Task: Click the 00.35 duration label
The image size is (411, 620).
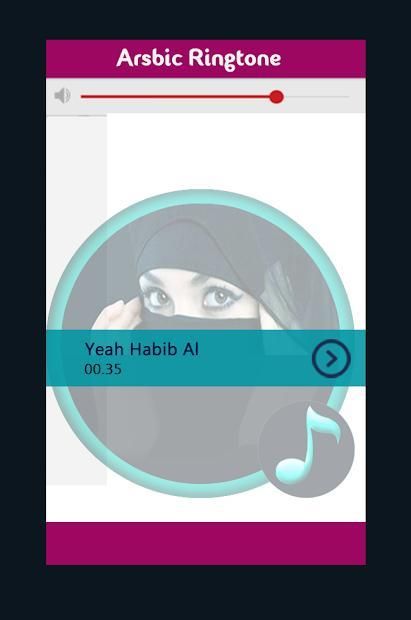Action: click(103, 369)
